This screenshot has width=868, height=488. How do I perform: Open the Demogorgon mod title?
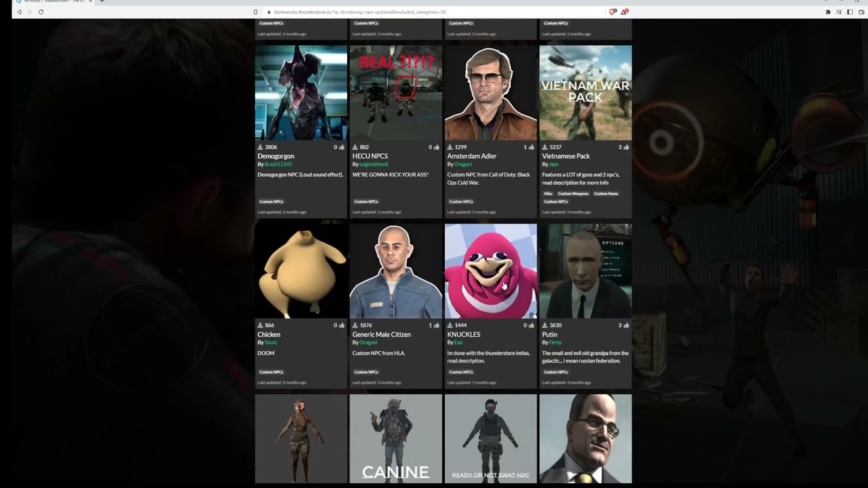276,156
